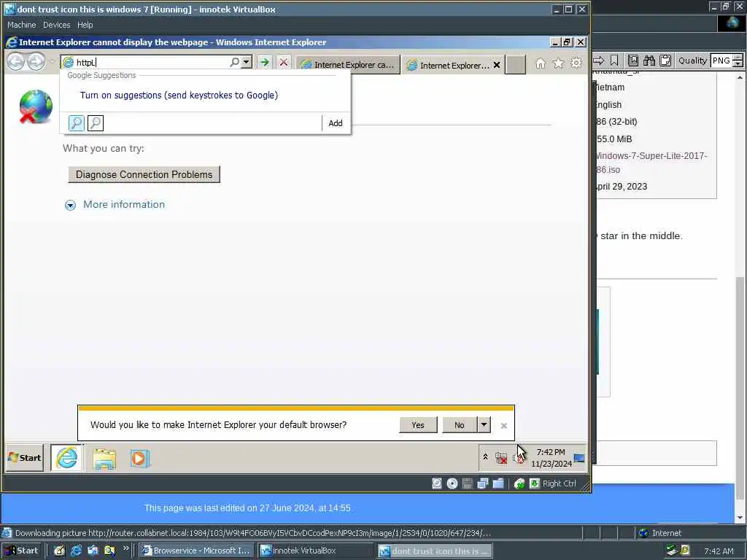Click the IE forward arrow button

36,62
